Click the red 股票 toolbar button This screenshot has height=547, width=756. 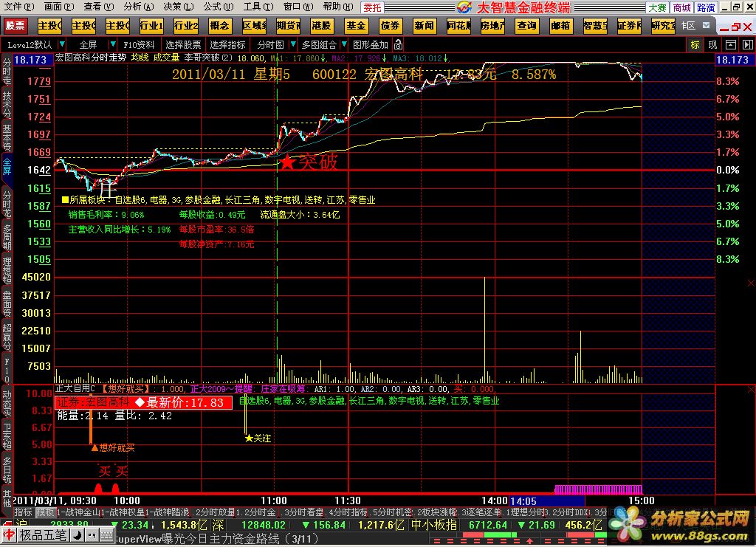pyautogui.click(x=15, y=26)
